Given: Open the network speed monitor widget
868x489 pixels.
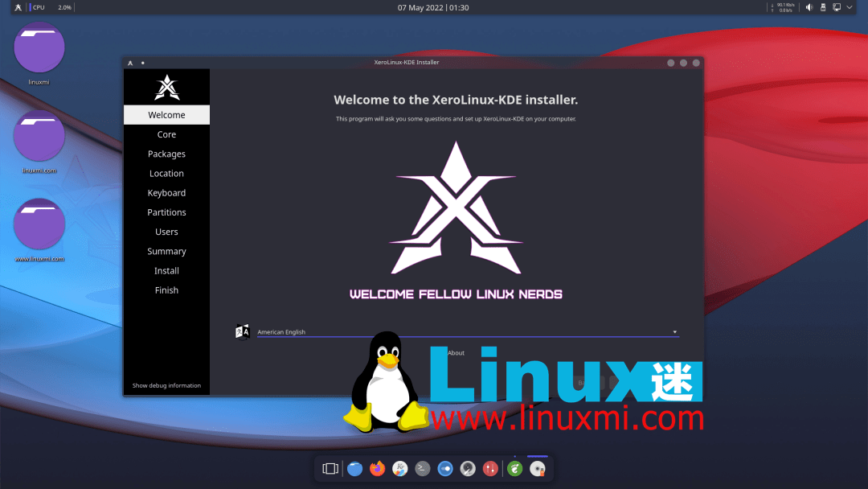Looking at the screenshot, I should point(783,8).
